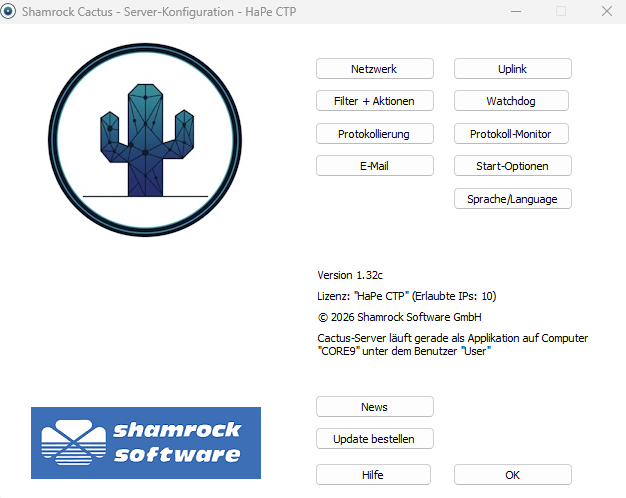Image resolution: width=626 pixels, height=498 pixels.
Task: Click the shamrock software banner
Action: click(146, 442)
